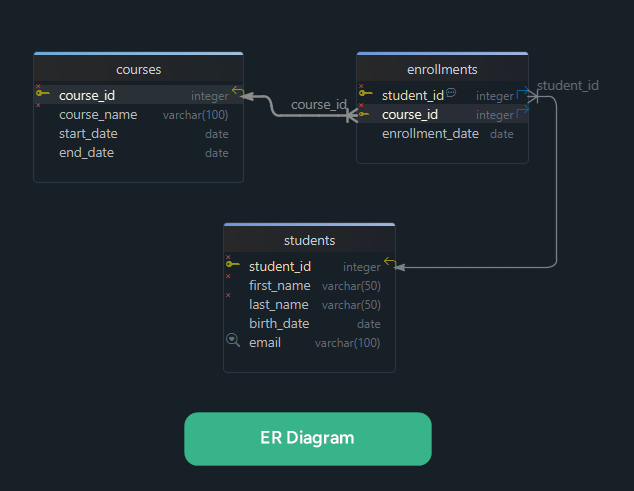Select the course_name column row

pos(138,114)
